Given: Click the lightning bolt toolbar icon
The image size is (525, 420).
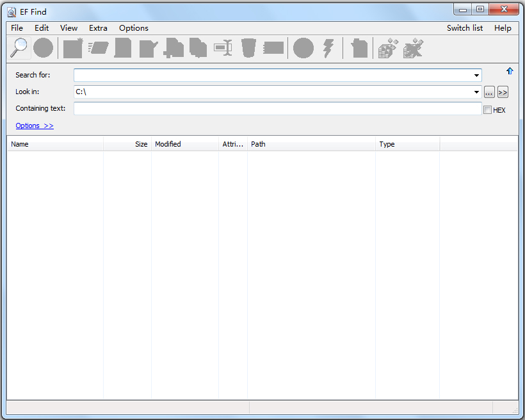Looking at the screenshot, I should (328, 49).
